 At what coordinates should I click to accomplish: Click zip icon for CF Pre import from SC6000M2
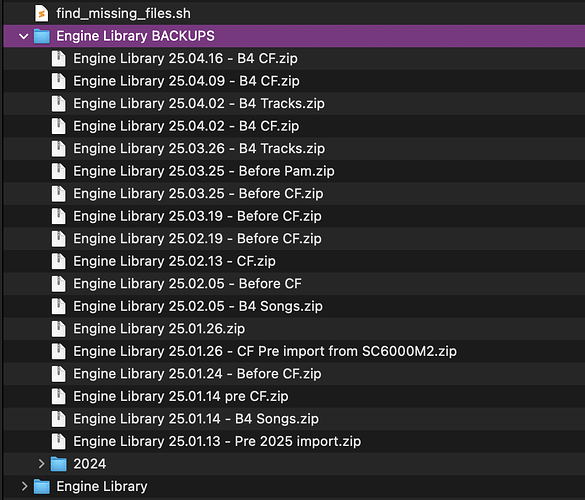tap(59, 351)
